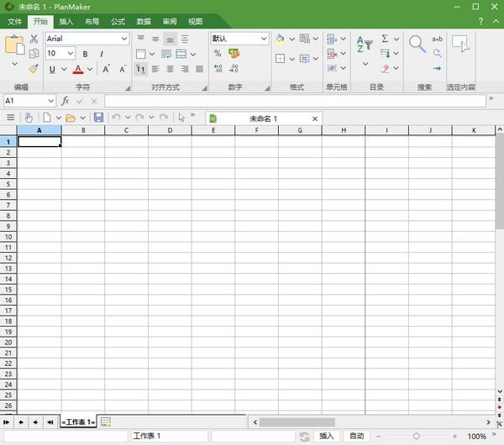Open Search with the magnifier icon
Screen dimensions: 504x445
(x=417, y=44)
